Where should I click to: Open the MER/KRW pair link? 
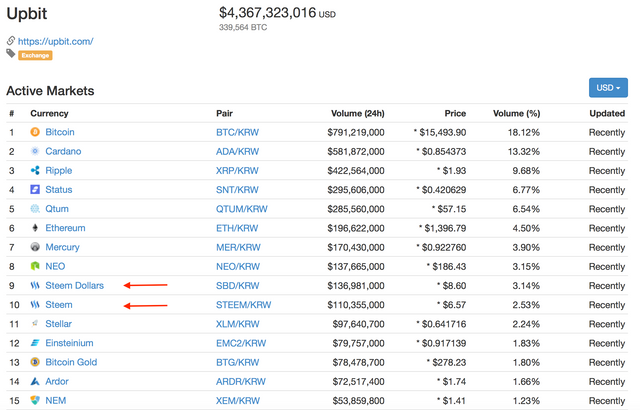[x=238, y=247]
